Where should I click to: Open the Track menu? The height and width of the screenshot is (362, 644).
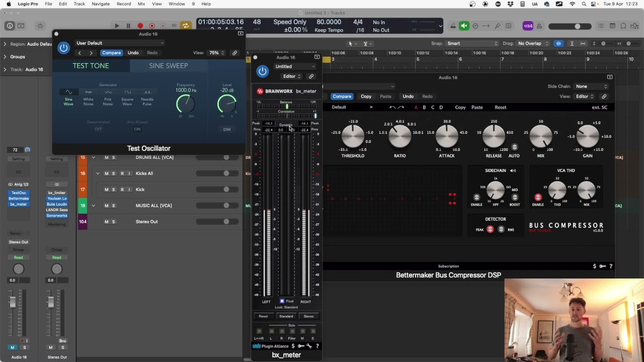click(x=79, y=4)
